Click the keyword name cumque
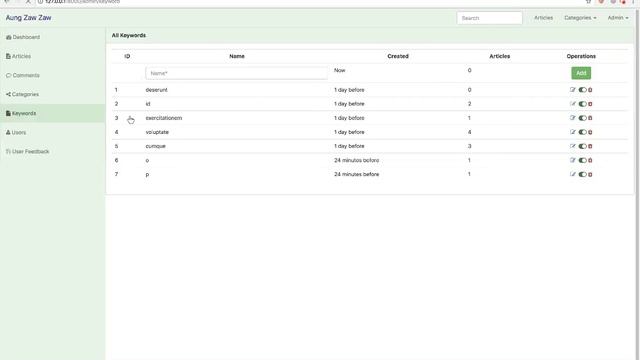The height and width of the screenshot is (360, 640). tap(156, 146)
